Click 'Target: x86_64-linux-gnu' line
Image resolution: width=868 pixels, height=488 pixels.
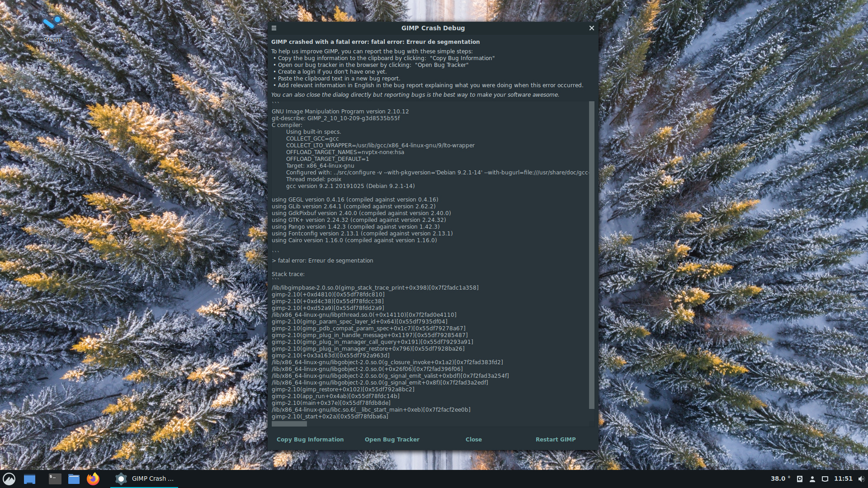320,166
